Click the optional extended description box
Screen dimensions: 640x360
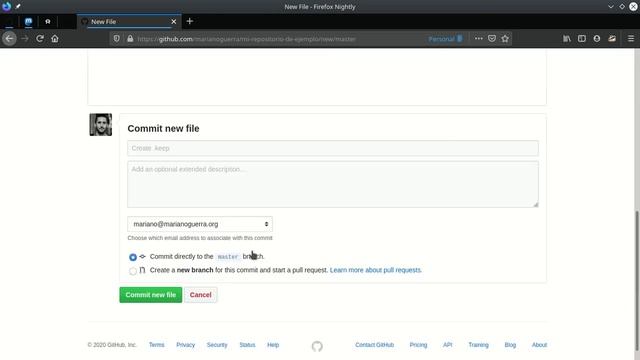click(x=333, y=184)
